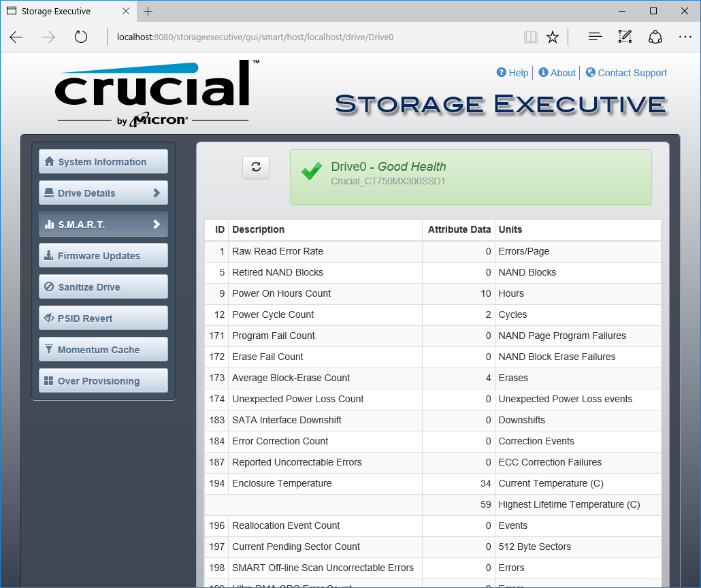Select SATA Interface Downshift row
The image size is (701, 588).
click(x=433, y=420)
